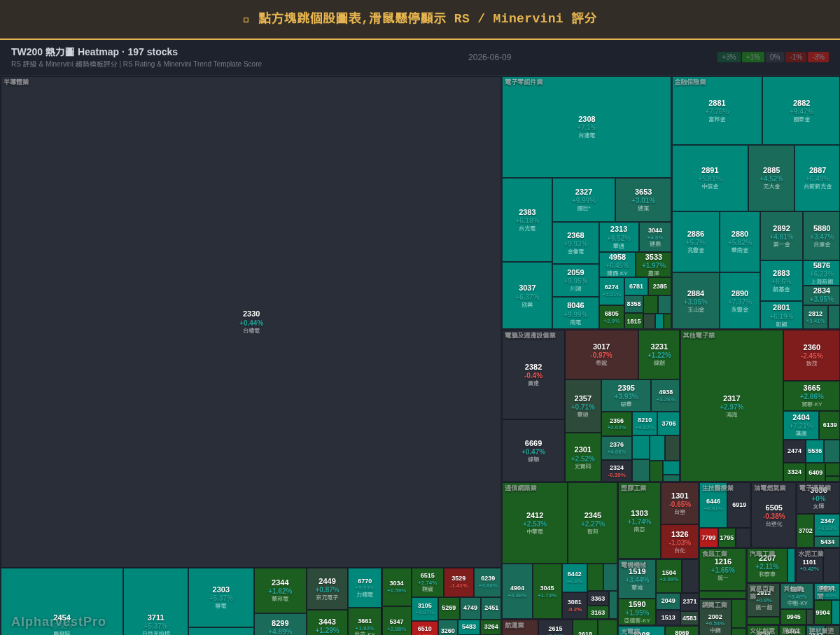Image resolution: width=840 pixels, height=635 pixels.
Task: Select the 8046 南電 block
Action: (575, 313)
